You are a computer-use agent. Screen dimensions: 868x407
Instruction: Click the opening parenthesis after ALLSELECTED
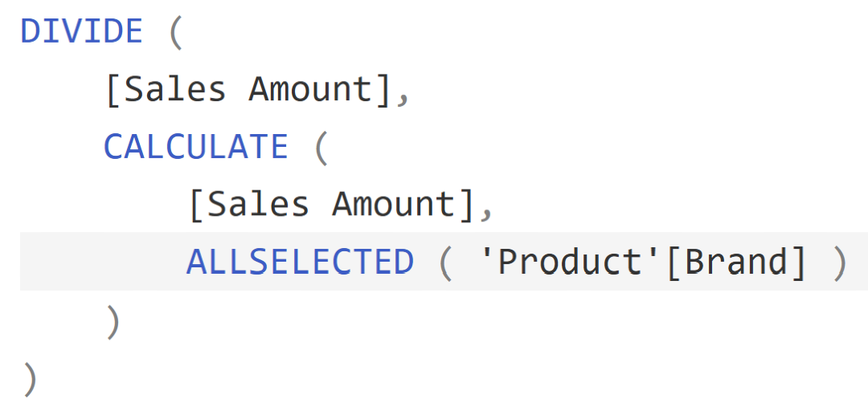[x=444, y=263]
